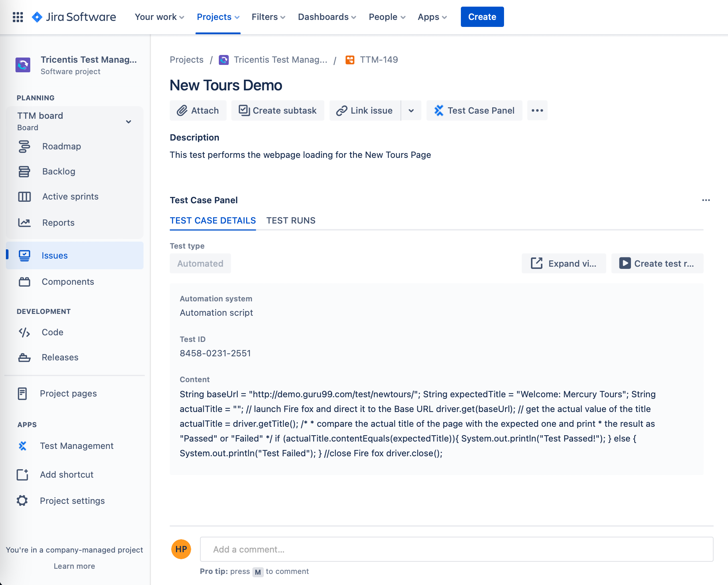Click the Test Case Panel toolbar button
The width and height of the screenshot is (728, 585).
(x=475, y=111)
